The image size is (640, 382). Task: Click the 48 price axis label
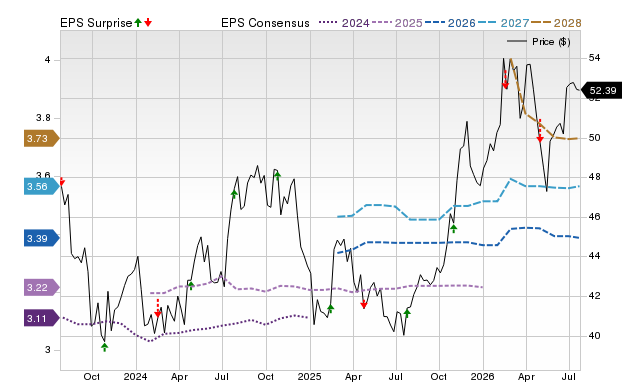594,177
